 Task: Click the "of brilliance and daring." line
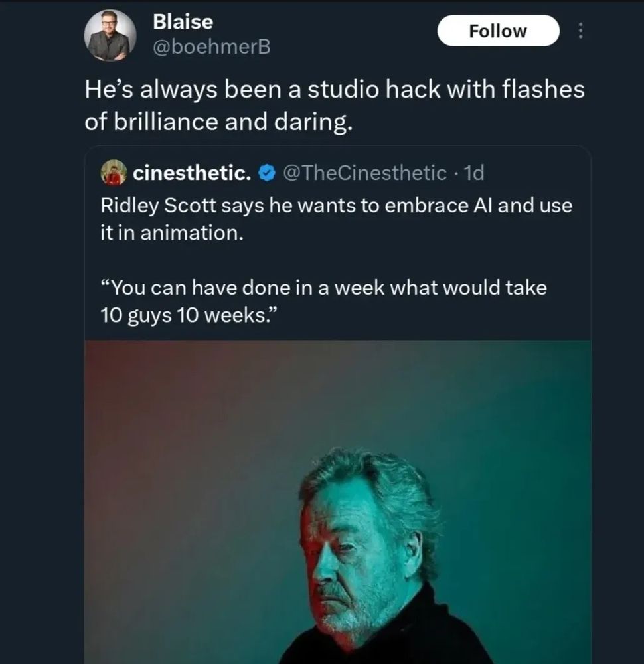click(217, 122)
